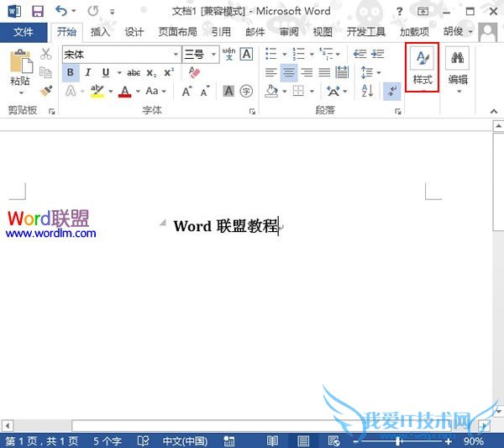Screen dimensions: 504x448
Task: Click the 90% zoom level
Action: click(474, 441)
